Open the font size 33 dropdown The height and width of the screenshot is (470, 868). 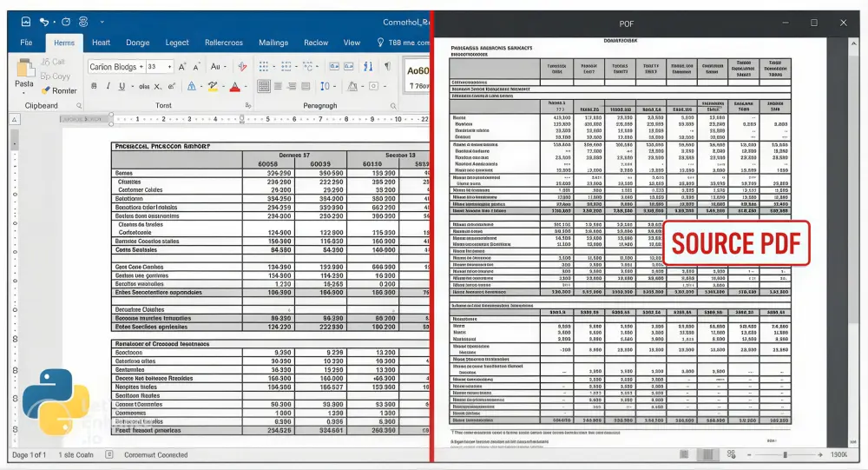(x=169, y=67)
